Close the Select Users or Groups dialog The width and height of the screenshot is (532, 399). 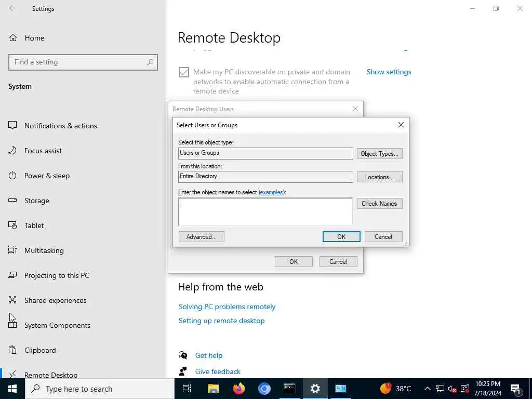401,125
